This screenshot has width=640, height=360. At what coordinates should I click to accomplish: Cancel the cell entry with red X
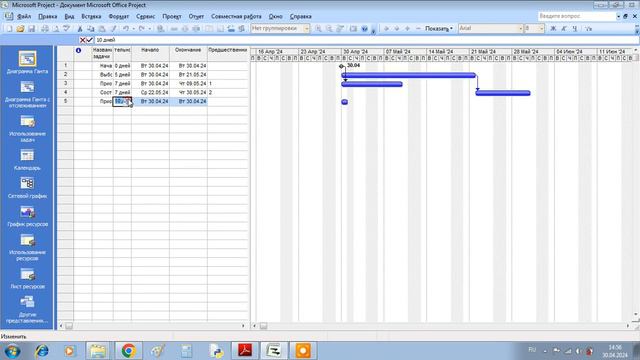pos(82,40)
